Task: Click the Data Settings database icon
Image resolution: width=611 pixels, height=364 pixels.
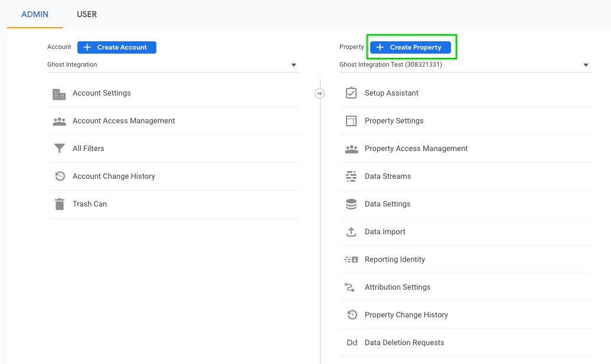Action: 351,204
